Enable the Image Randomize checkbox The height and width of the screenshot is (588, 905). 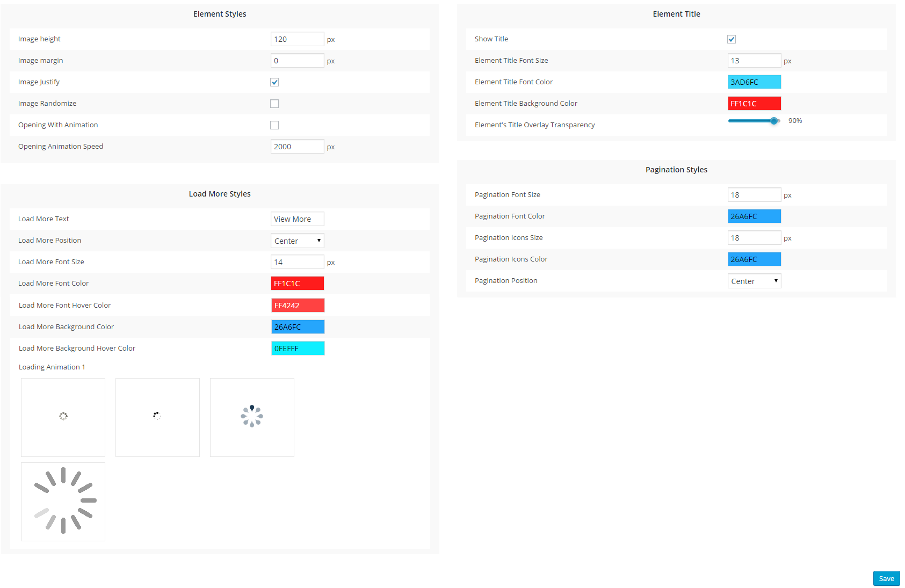(x=274, y=104)
